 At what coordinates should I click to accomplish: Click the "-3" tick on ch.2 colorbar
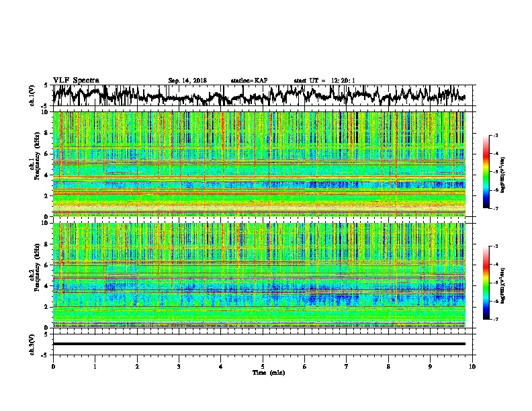[495, 246]
